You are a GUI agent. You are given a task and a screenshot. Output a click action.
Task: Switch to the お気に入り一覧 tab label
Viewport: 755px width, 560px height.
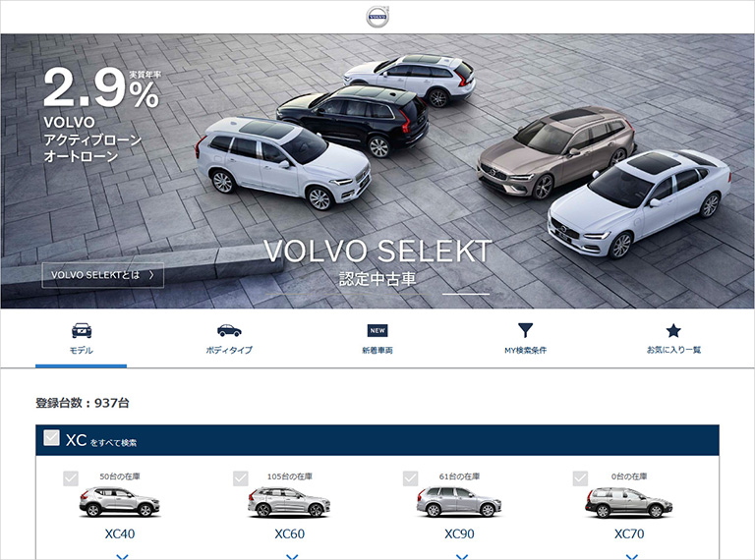tap(673, 350)
